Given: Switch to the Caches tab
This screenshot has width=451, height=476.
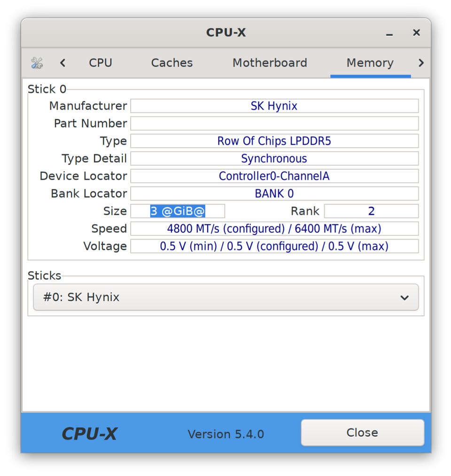Looking at the screenshot, I should [172, 63].
